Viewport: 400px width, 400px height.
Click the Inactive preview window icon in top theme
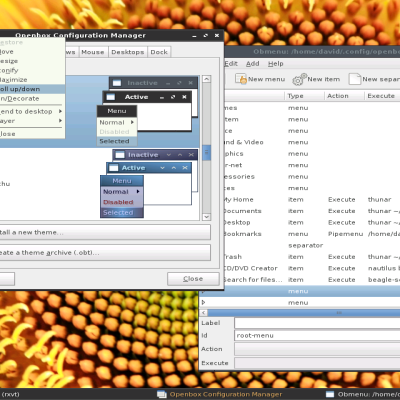point(117,83)
